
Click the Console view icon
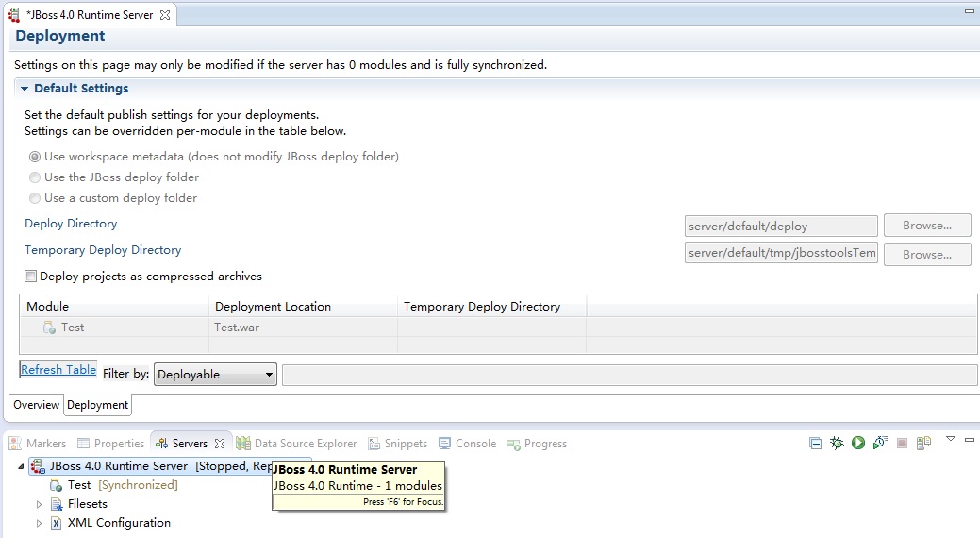tap(444, 444)
